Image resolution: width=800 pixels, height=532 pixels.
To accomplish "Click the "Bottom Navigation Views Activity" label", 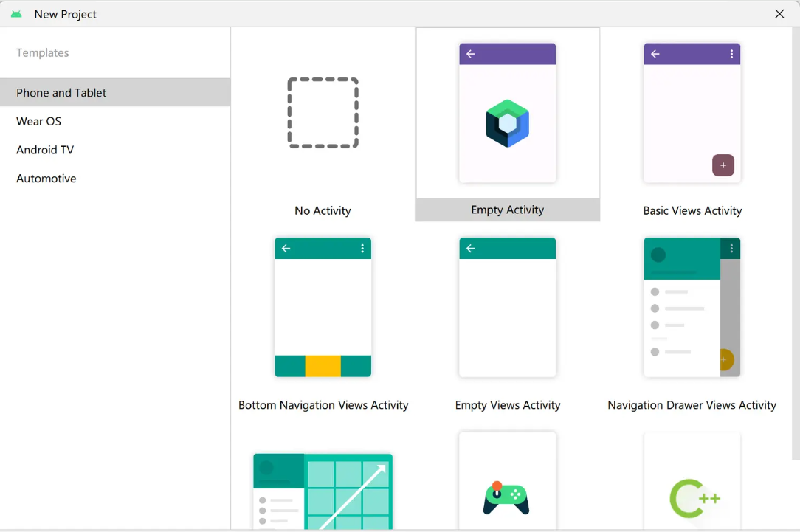I will pyautogui.click(x=323, y=405).
